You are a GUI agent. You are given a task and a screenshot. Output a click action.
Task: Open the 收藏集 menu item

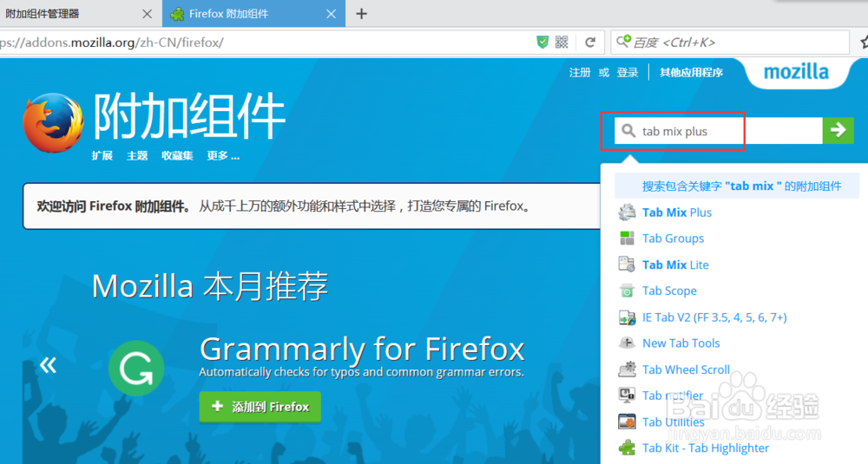click(177, 156)
